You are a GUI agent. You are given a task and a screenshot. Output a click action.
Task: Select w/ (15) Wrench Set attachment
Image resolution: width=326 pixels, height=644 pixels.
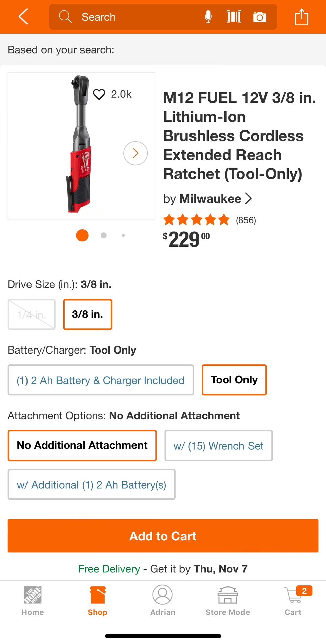pyautogui.click(x=218, y=446)
